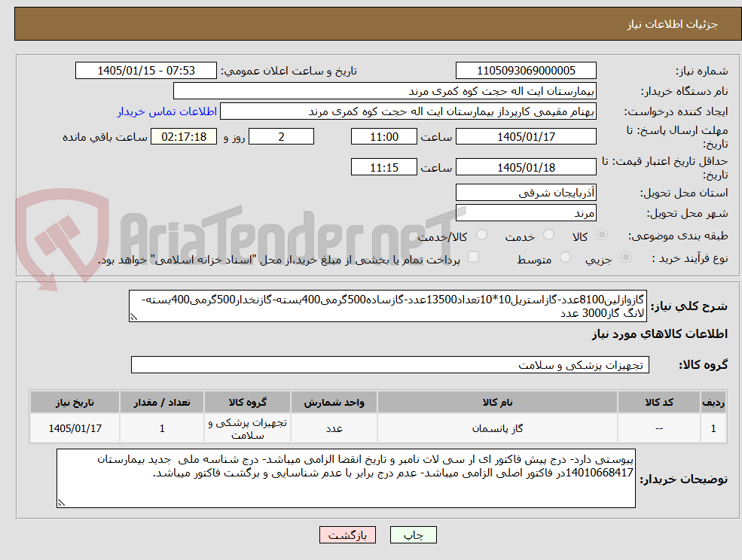Click the resize handle of description textarea

tap(133, 318)
